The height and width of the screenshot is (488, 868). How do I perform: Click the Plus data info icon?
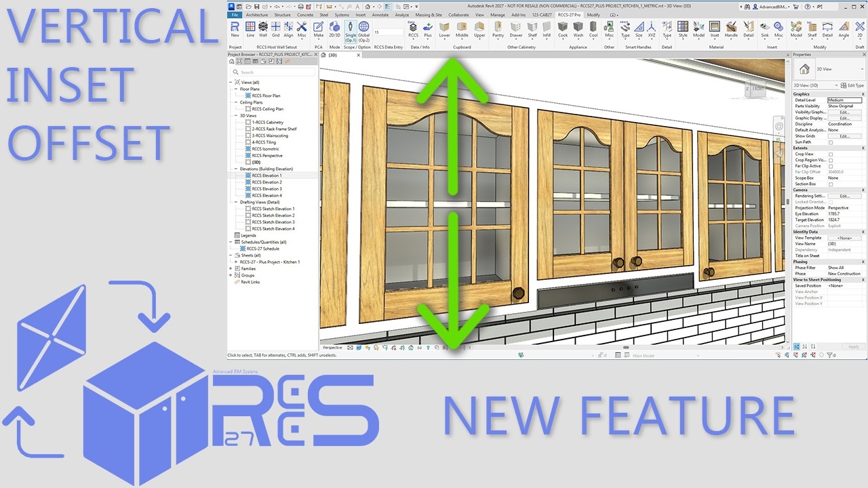[428, 29]
